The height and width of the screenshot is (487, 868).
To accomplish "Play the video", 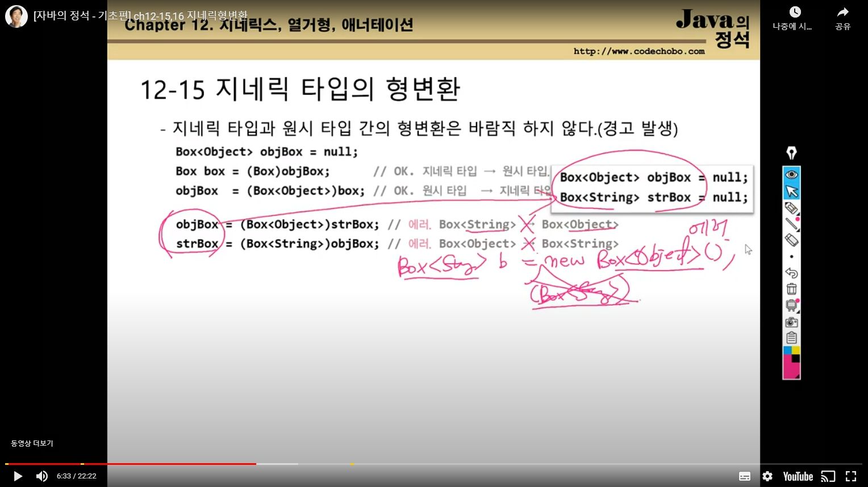I will pyautogui.click(x=17, y=476).
